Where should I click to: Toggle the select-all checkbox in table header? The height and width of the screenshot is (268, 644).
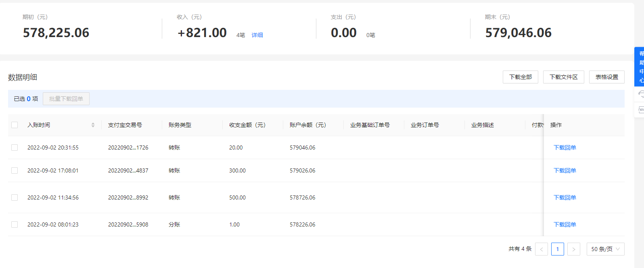point(15,125)
